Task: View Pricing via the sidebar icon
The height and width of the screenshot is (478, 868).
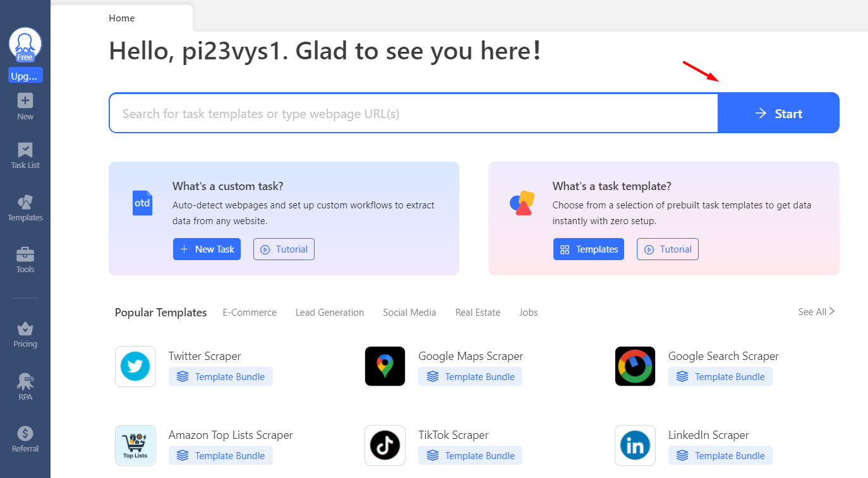Action: click(x=25, y=333)
